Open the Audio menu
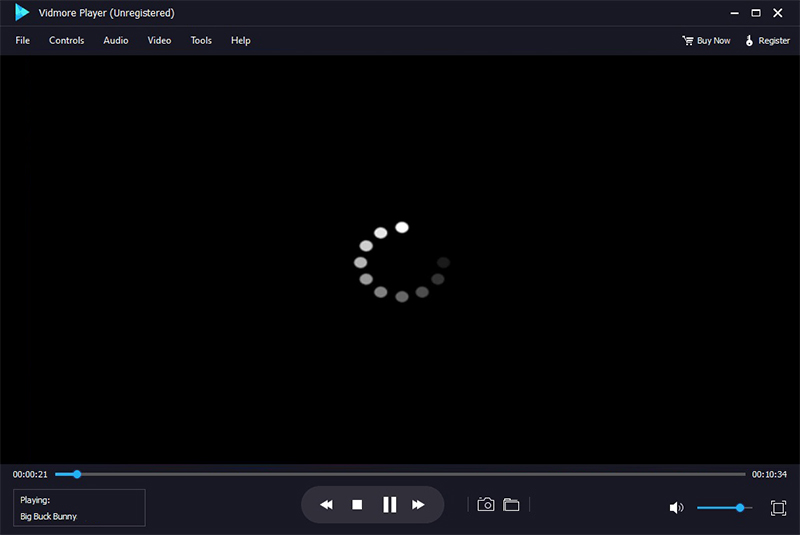The image size is (800, 535). tap(116, 40)
